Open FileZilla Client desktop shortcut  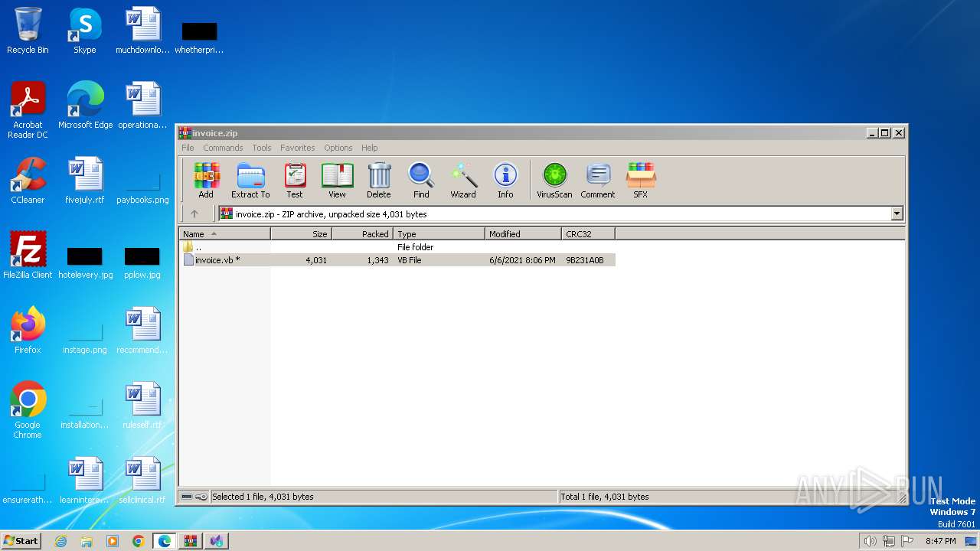click(x=28, y=256)
